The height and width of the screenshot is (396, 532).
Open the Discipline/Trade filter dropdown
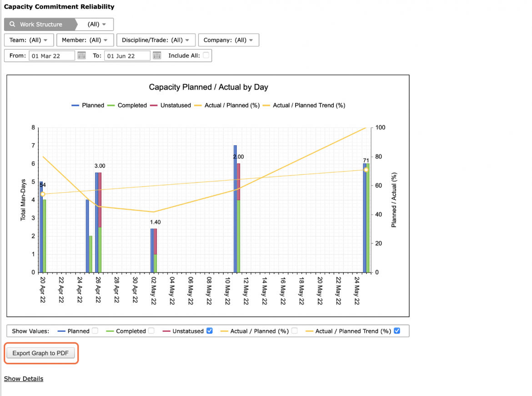click(156, 40)
